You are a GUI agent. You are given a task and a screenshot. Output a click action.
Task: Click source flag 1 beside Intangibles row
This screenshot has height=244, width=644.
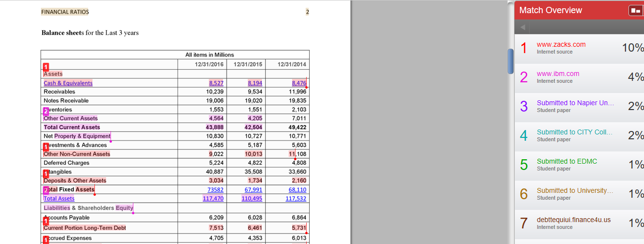tap(46, 173)
